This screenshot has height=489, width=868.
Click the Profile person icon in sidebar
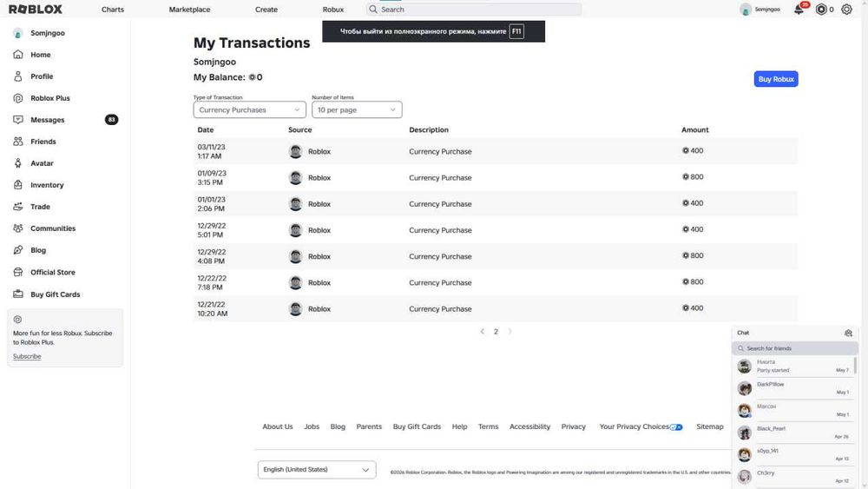pyautogui.click(x=18, y=76)
